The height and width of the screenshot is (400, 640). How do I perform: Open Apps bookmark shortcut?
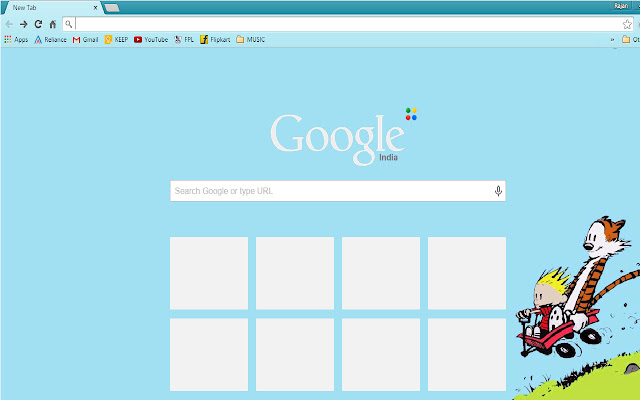coord(16,40)
